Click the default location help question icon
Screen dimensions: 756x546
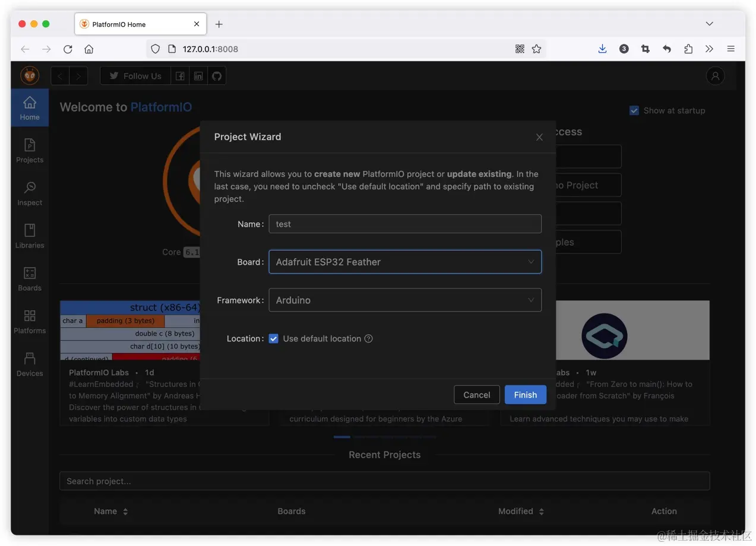point(368,338)
